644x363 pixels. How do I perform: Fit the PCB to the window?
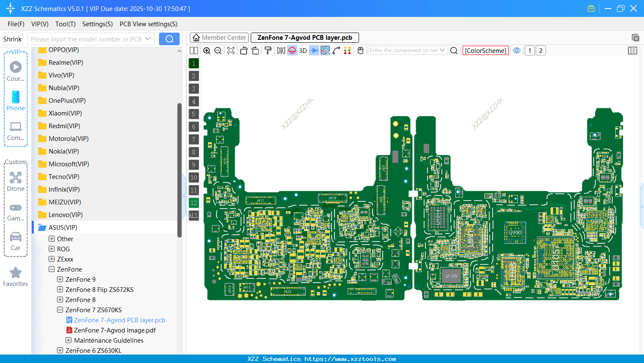[x=231, y=51]
